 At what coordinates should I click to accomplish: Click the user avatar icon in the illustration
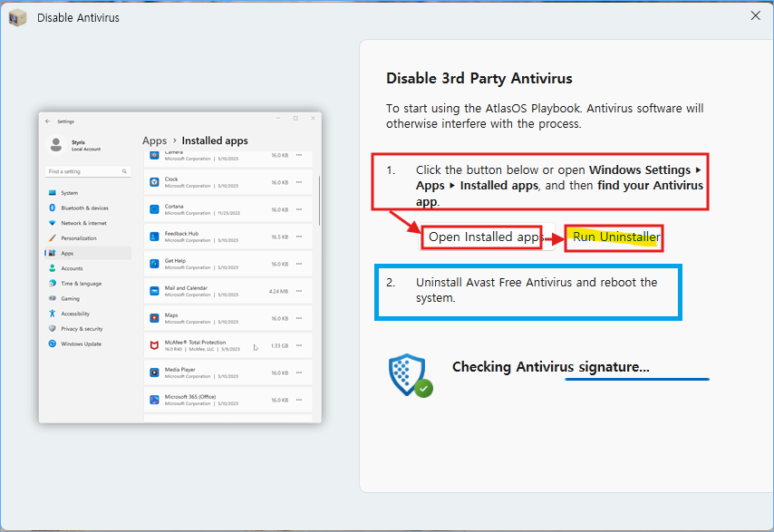pos(56,145)
